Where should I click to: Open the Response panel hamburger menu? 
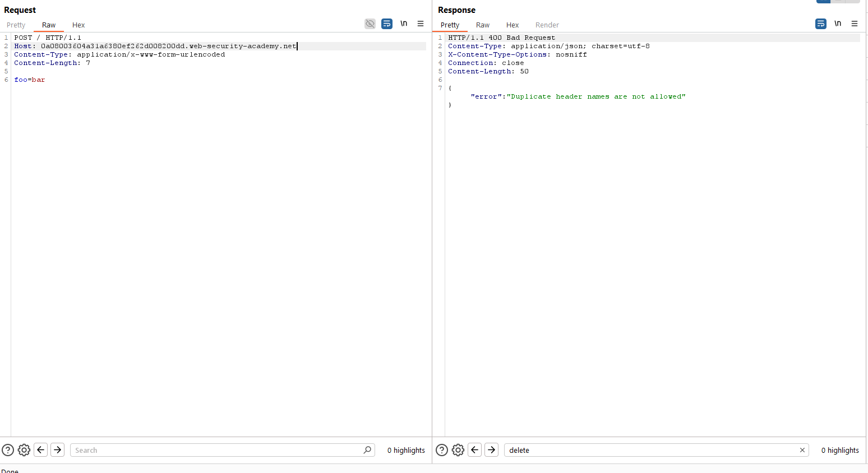(x=855, y=24)
